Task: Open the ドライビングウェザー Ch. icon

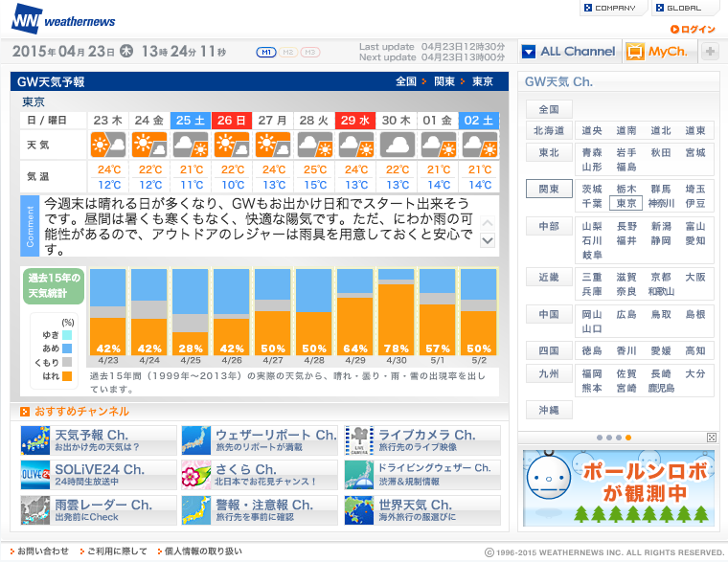Action: pyautogui.click(x=359, y=475)
